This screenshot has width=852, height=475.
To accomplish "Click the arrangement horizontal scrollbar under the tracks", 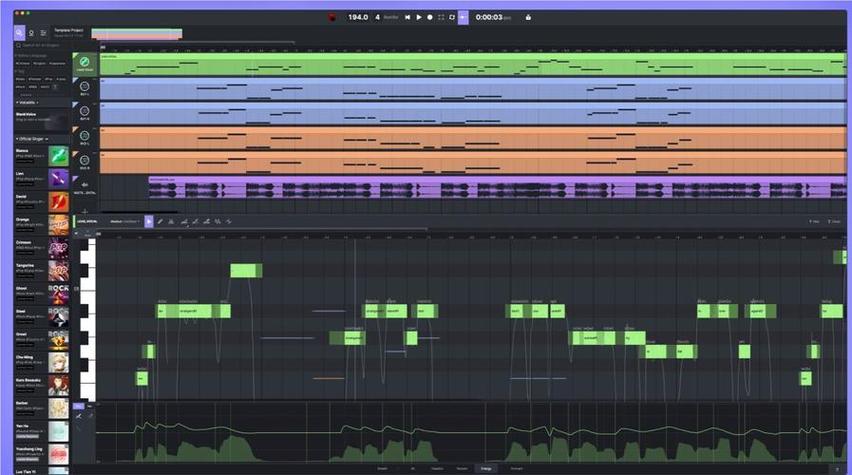I will (139, 212).
